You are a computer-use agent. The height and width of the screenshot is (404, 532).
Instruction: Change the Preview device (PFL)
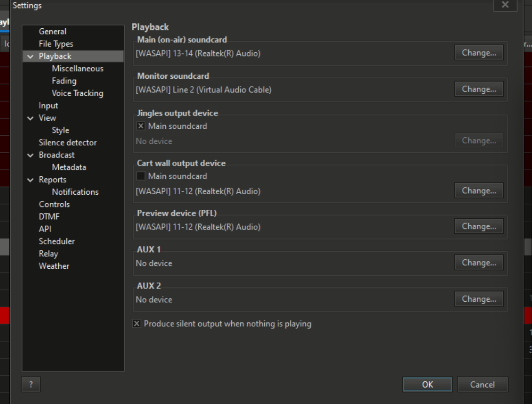[x=479, y=226]
